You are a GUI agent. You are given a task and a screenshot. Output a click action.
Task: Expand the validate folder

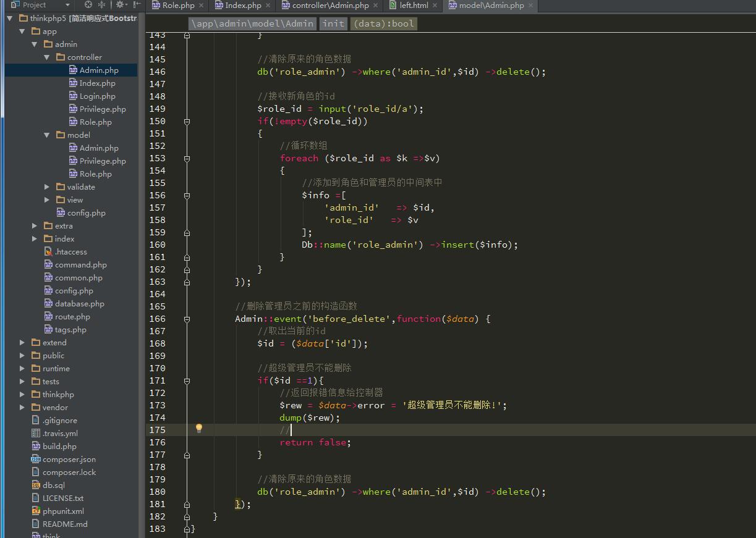point(47,187)
